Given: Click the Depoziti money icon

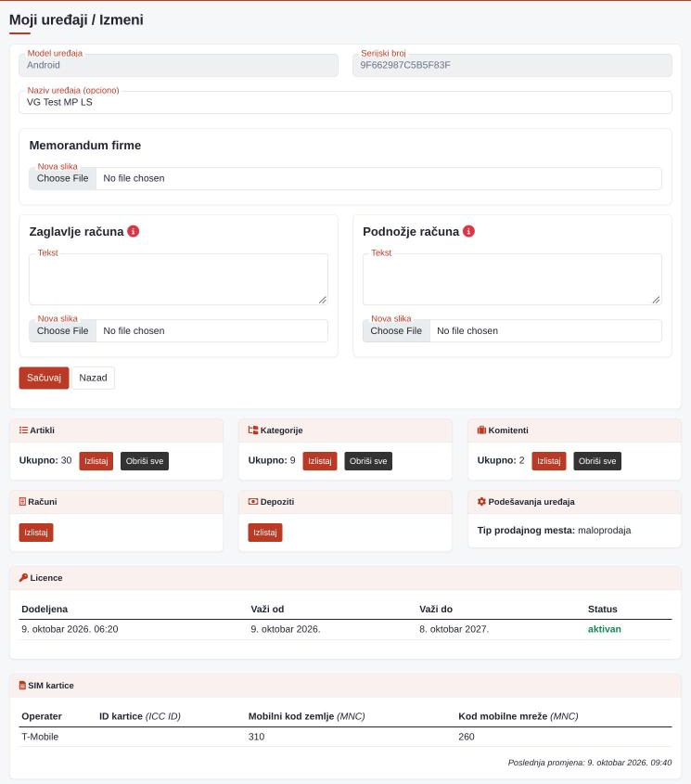Looking at the screenshot, I should pyautogui.click(x=253, y=502).
